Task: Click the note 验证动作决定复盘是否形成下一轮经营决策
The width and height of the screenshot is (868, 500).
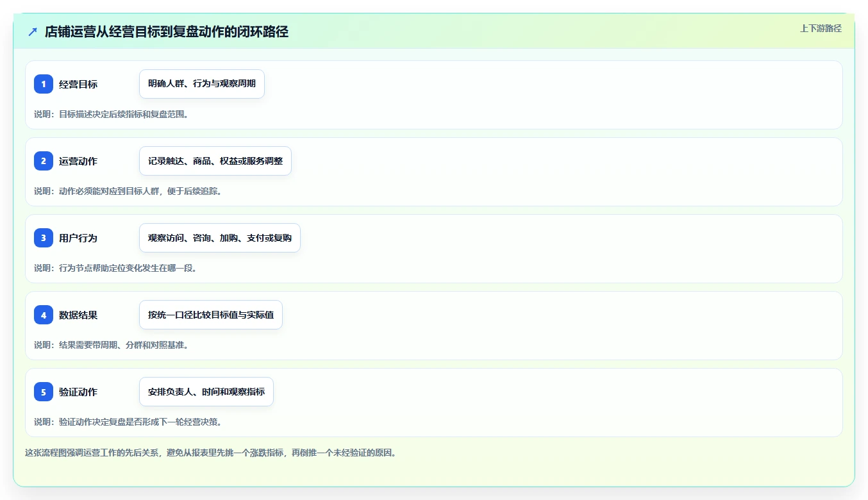Action: (128, 422)
